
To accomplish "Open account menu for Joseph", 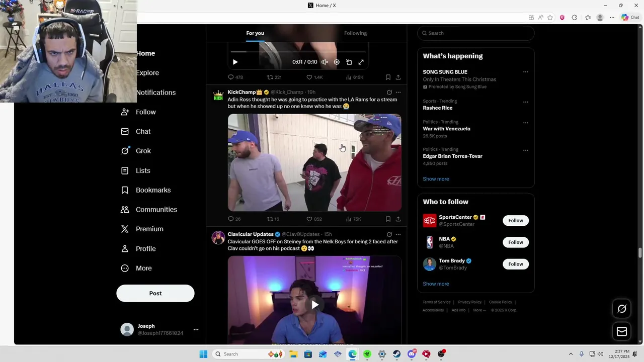I will coord(160,329).
